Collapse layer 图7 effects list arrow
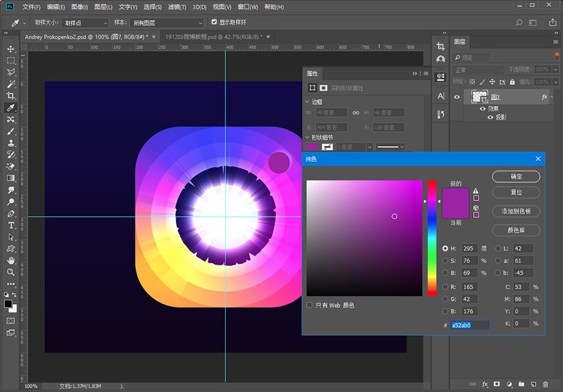This screenshot has height=392, width=563. click(552, 97)
